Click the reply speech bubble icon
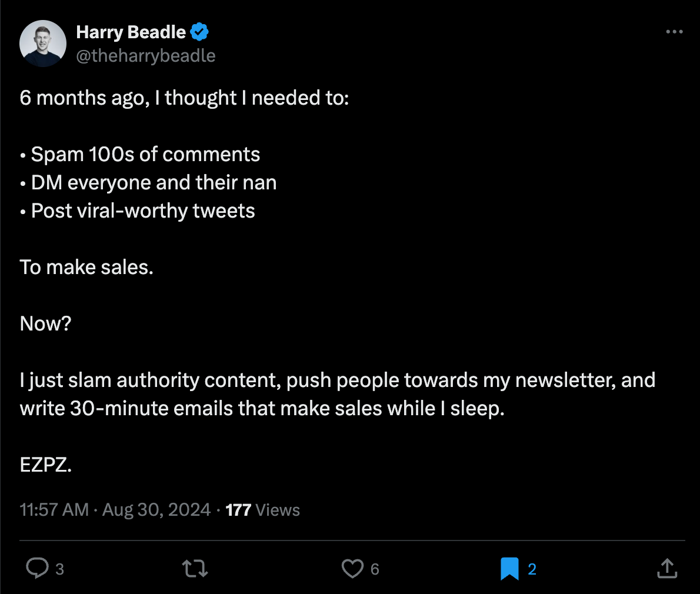 [x=38, y=568]
